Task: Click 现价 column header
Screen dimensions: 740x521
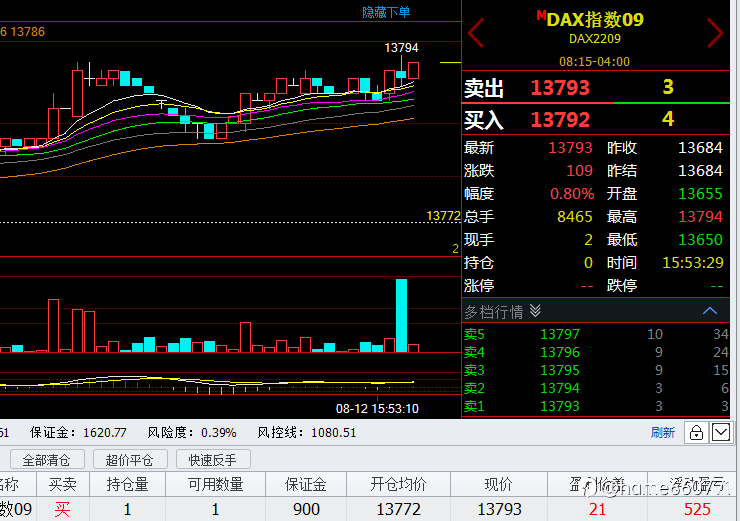Action: click(499, 484)
